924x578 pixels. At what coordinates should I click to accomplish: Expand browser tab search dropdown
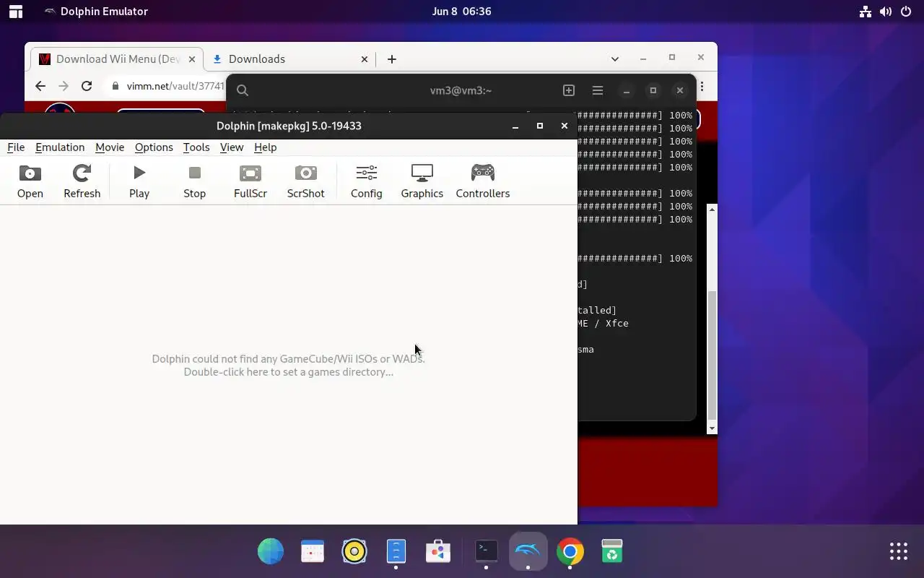615,59
